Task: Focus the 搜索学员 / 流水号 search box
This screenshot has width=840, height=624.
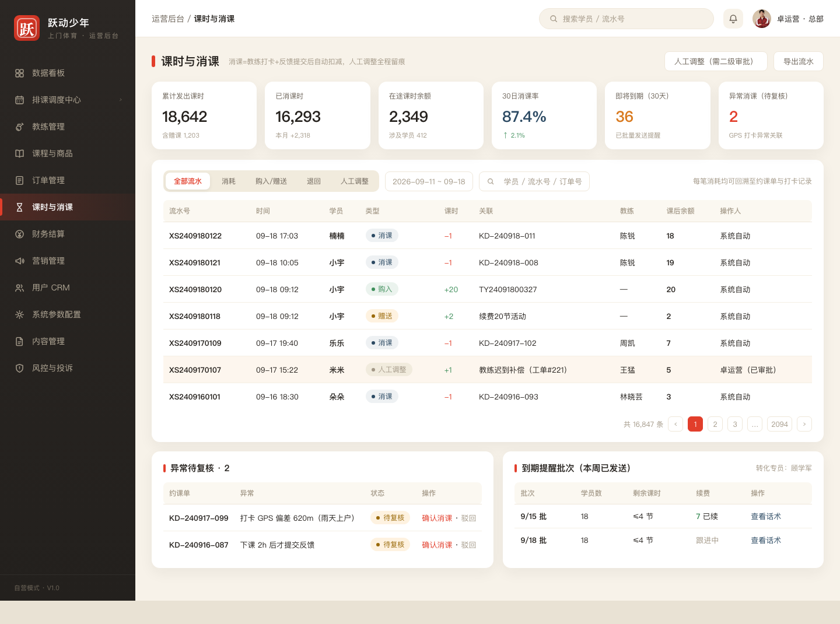Action: coord(626,19)
